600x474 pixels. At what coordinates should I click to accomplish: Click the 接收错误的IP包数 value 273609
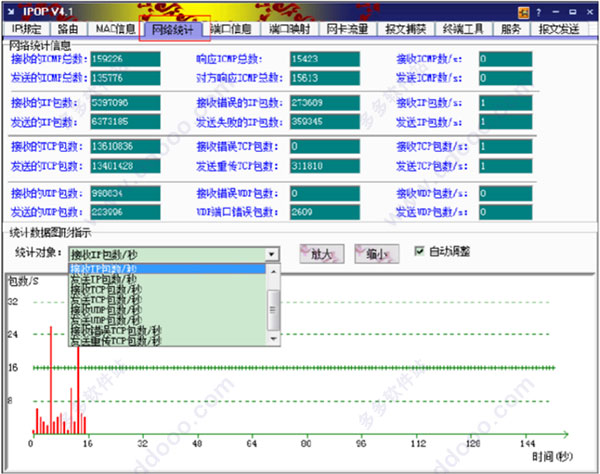[324, 103]
